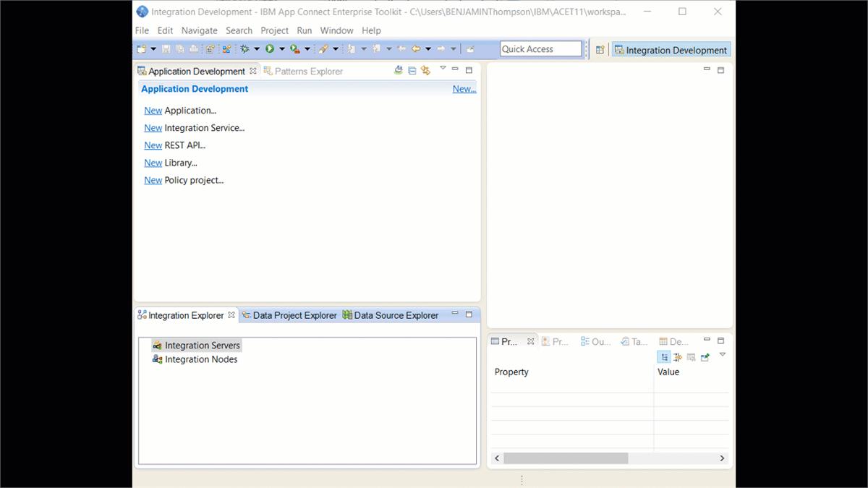Open the Window menu
The image size is (868, 488).
[336, 30]
